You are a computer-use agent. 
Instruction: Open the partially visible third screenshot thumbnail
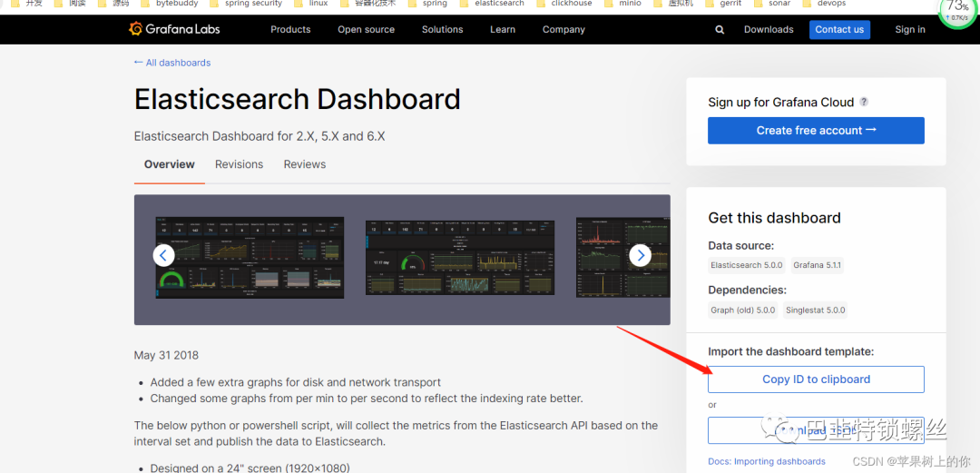click(x=623, y=257)
